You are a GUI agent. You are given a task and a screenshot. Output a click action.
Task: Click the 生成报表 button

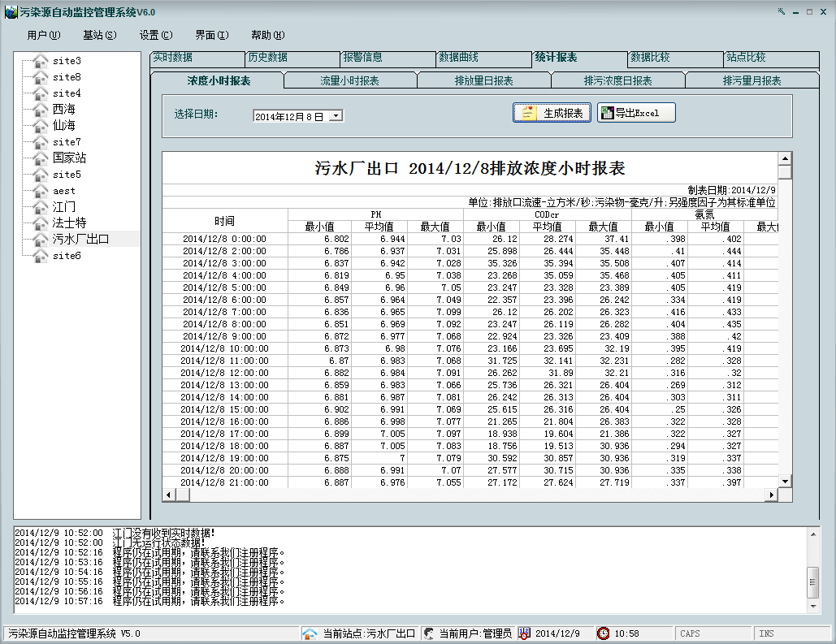[x=552, y=113]
